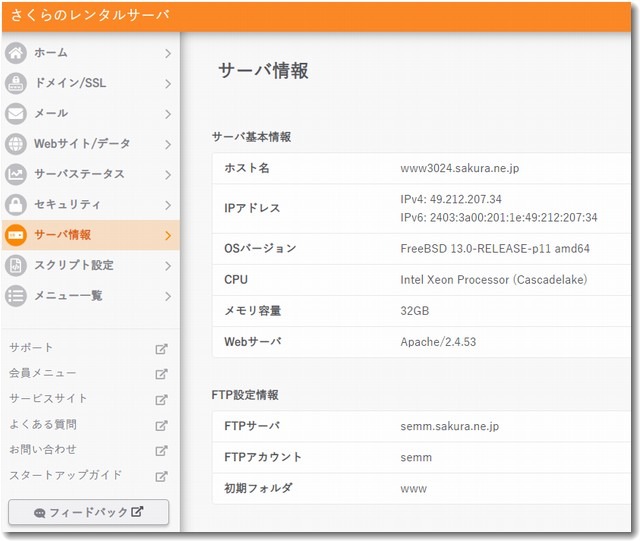
Task: Expand the スクリプト設定 chevron arrow
Action: pyautogui.click(x=168, y=266)
